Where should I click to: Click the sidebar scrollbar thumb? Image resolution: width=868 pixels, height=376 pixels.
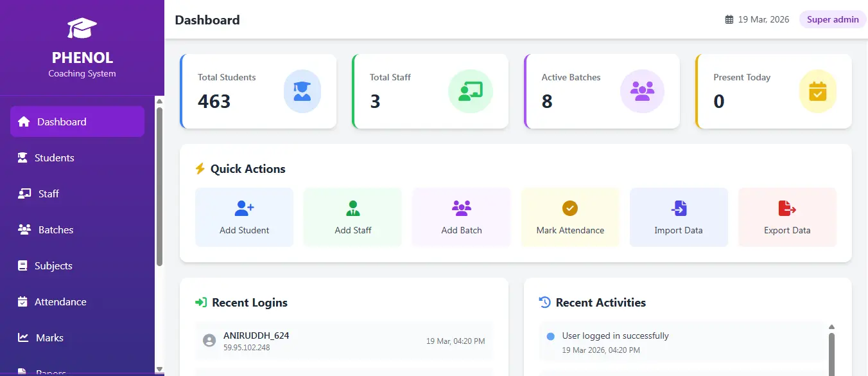click(159, 186)
